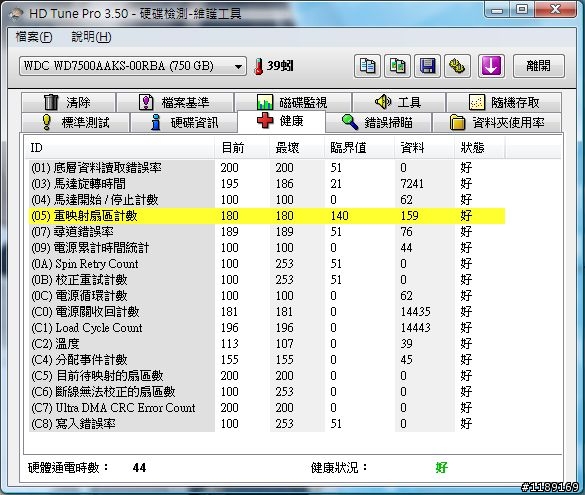Viewport: 585px width, 495px height.
Task: Open the drive selection dropdown
Action: coord(133,66)
